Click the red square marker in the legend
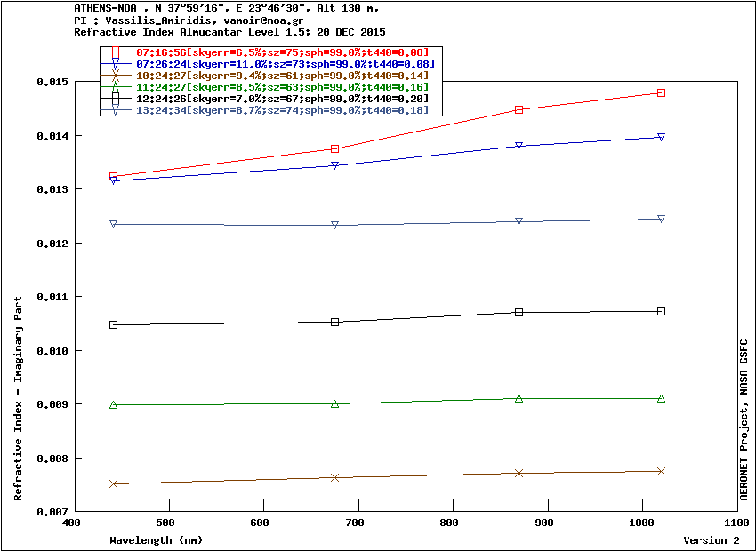 pos(116,52)
